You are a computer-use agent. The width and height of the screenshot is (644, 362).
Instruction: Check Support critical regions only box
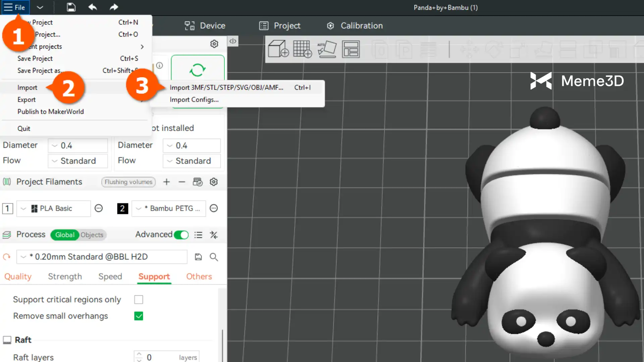[139, 299]
